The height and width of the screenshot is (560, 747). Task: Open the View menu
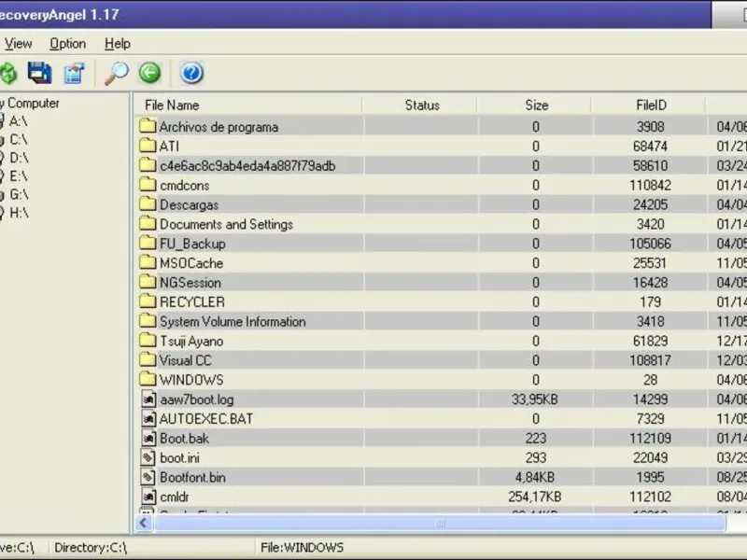(18, 43)
